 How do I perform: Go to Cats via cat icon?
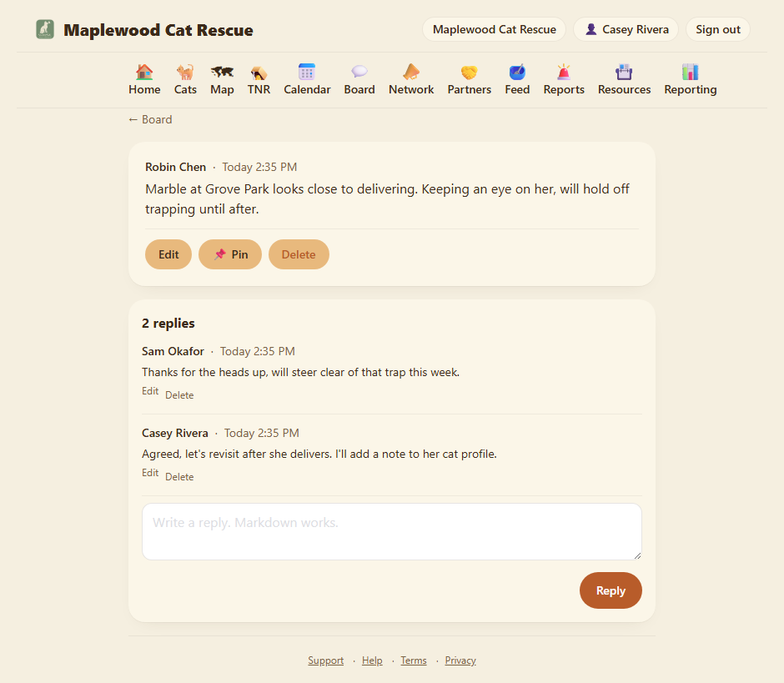point(185,72)
